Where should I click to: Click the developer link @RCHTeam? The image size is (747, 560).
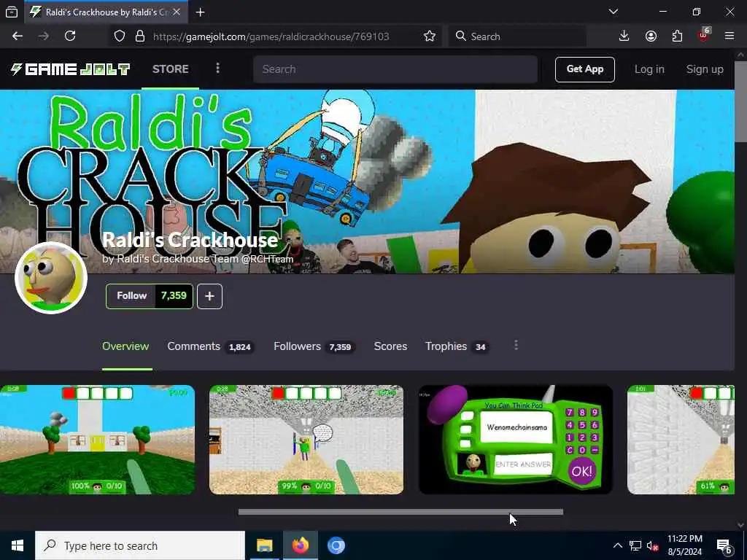tap(268, 259)
